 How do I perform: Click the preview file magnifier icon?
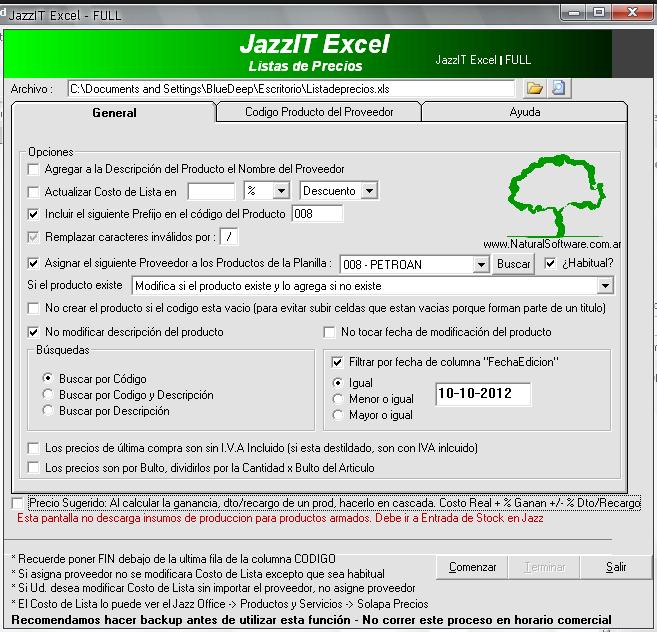(559, 88)
